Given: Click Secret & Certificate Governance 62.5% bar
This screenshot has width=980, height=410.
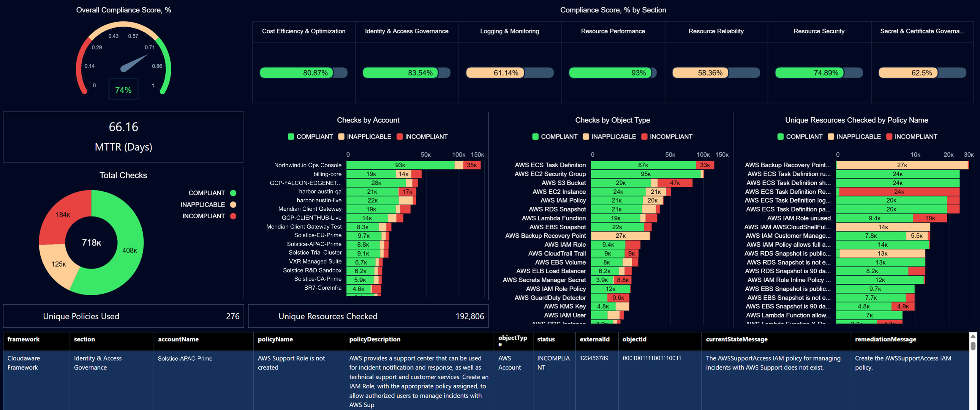Looking at the screenshot, I should point(922,73).
